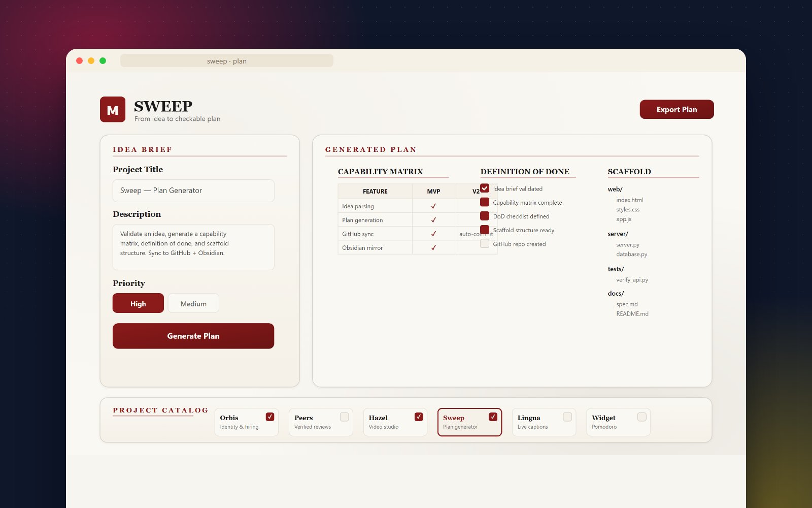Screen dimensions: 812x508
Task: Open styles.css in the scaffold tree
Action: pos(628,209)
